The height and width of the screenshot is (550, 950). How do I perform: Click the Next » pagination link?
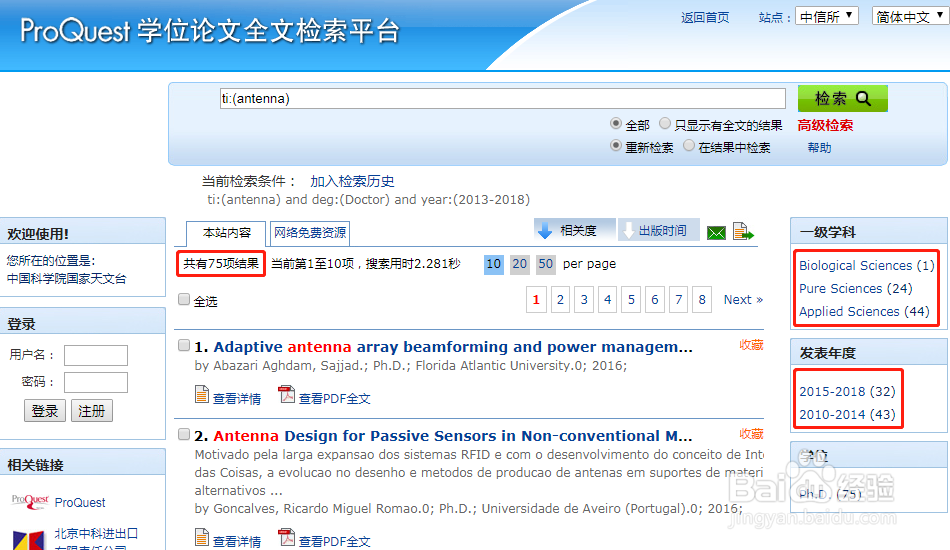pos(743,299)
